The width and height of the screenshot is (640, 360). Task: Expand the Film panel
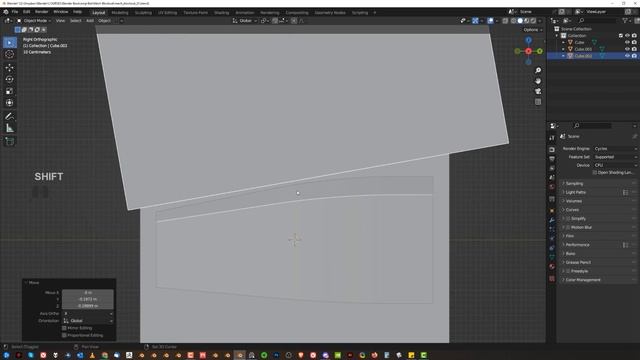(x=569, y=236)
